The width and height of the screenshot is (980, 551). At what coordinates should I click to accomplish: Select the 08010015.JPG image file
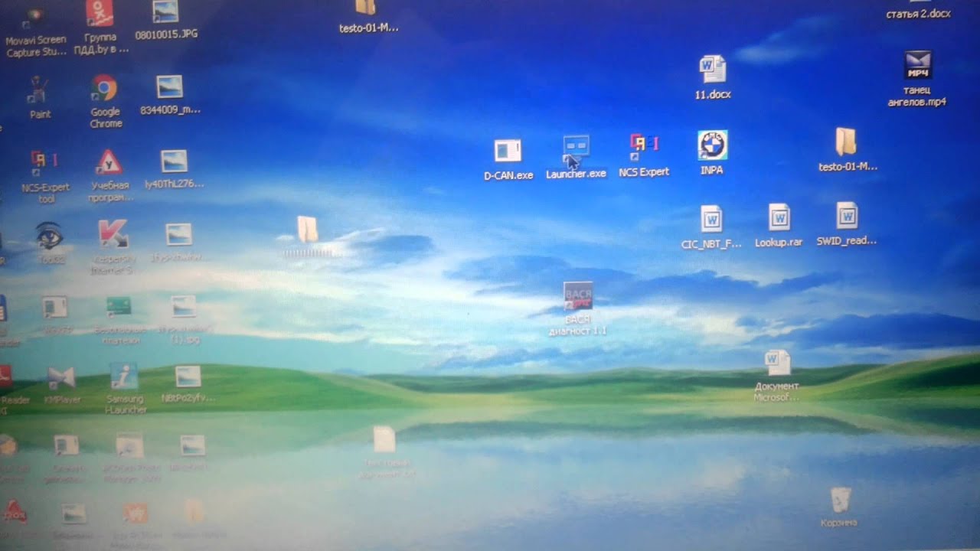pyautogui.click(x=165, y=11)
